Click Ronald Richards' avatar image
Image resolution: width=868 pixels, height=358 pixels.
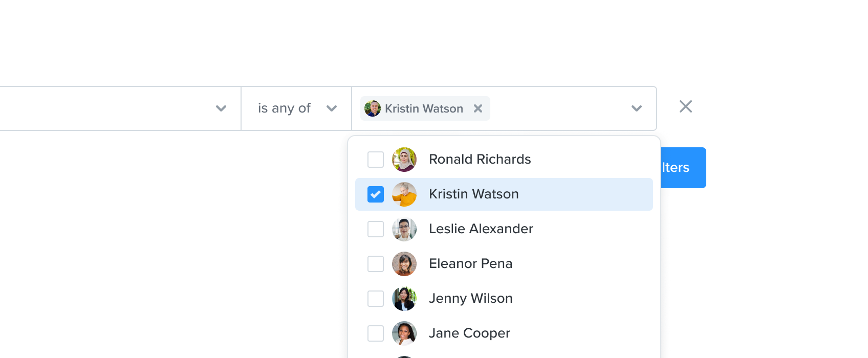tap(404, 160)
